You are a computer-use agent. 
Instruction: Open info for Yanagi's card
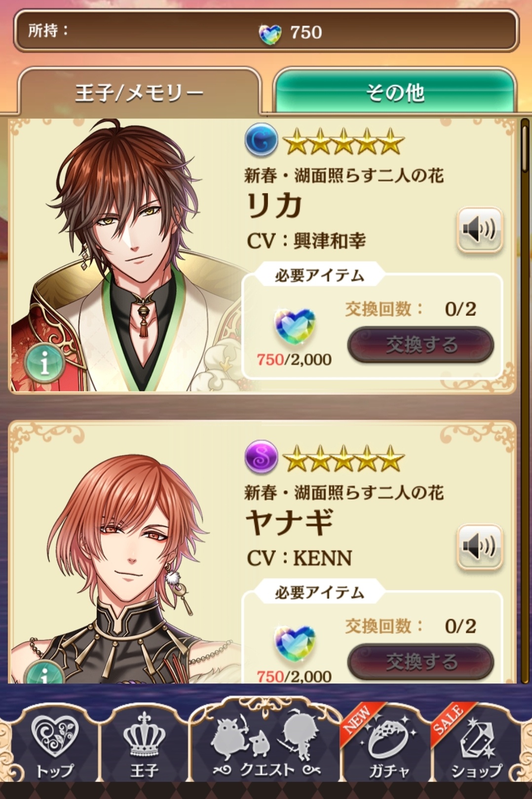pyautogui.click(x=44, y=674)
